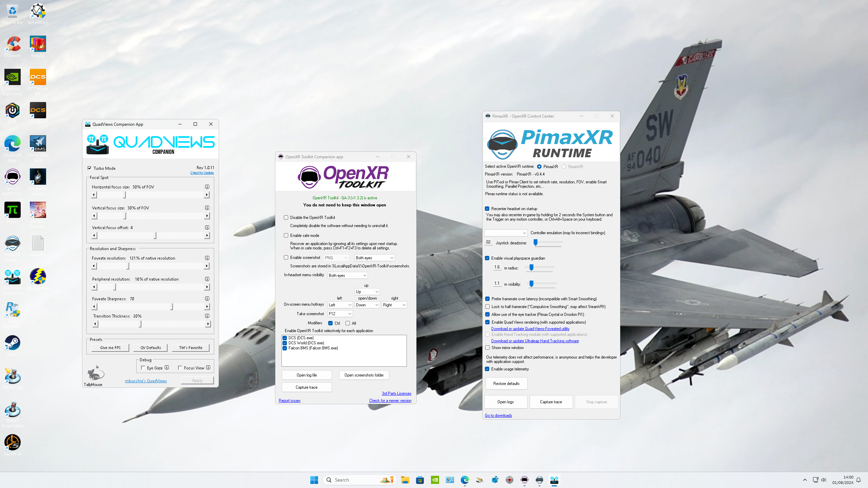Uncheck Falcon BMS (Falcon BMS.exe) in application list
Image resolution: width=868 pixels, height=488 pixels.
pos(285,348)
